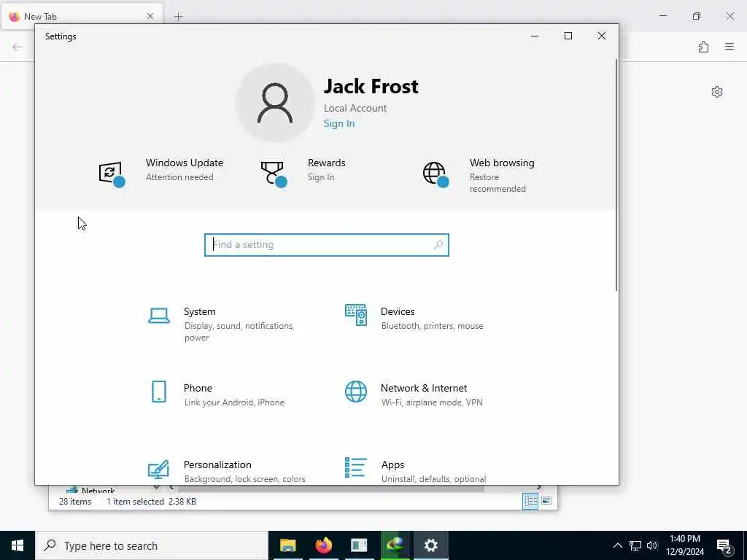The width and height of the screenshot is (747, 560).
Task: Select the New Tab tab in Firefox
Action: [x=82, y=17]
